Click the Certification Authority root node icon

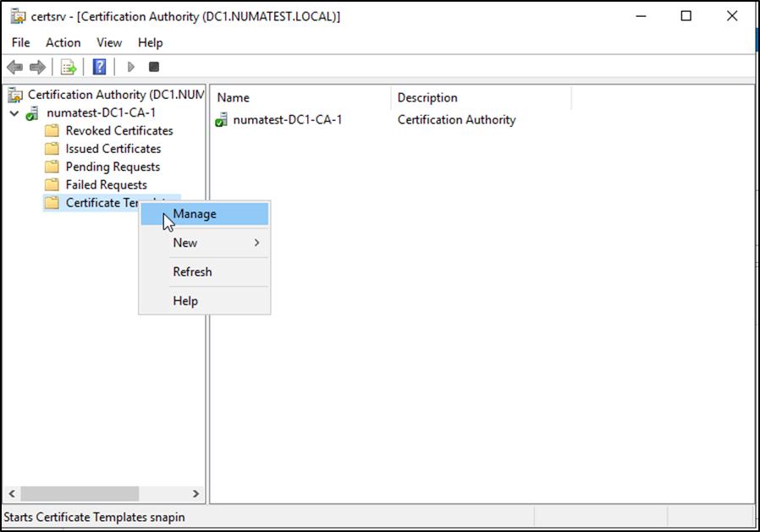[x=16, y=95]
